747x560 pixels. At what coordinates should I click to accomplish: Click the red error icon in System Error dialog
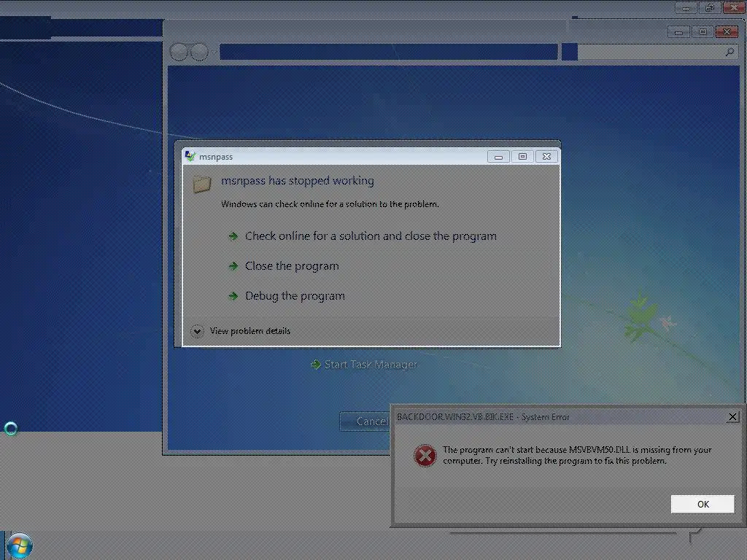(x=425, y=456)
